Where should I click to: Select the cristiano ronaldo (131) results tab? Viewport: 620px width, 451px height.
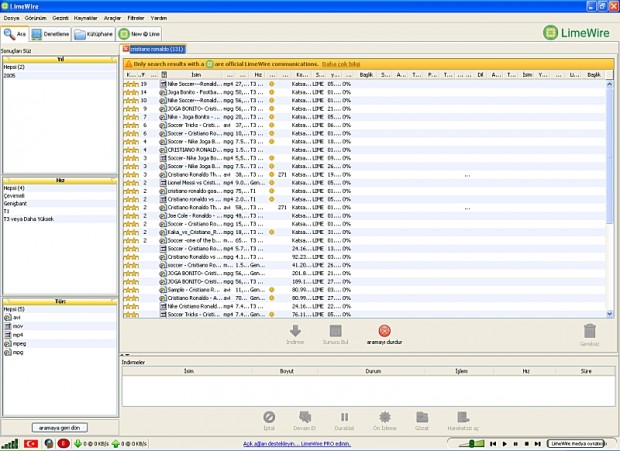point(157,49)
